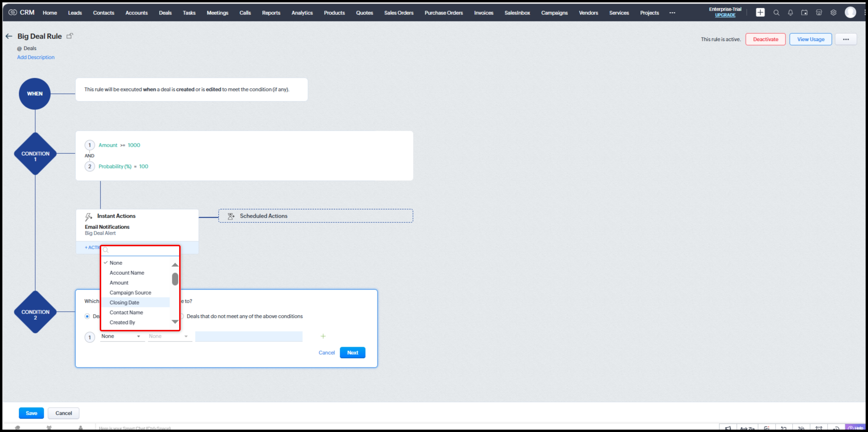
Task: Open the Accounts tab
Action: [x=137, y=13]
